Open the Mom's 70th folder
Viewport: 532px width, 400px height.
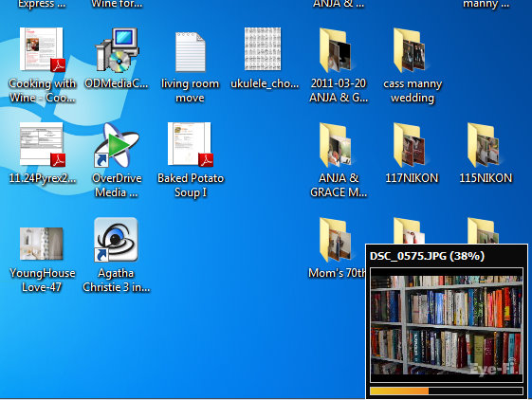tap(336, 240)
